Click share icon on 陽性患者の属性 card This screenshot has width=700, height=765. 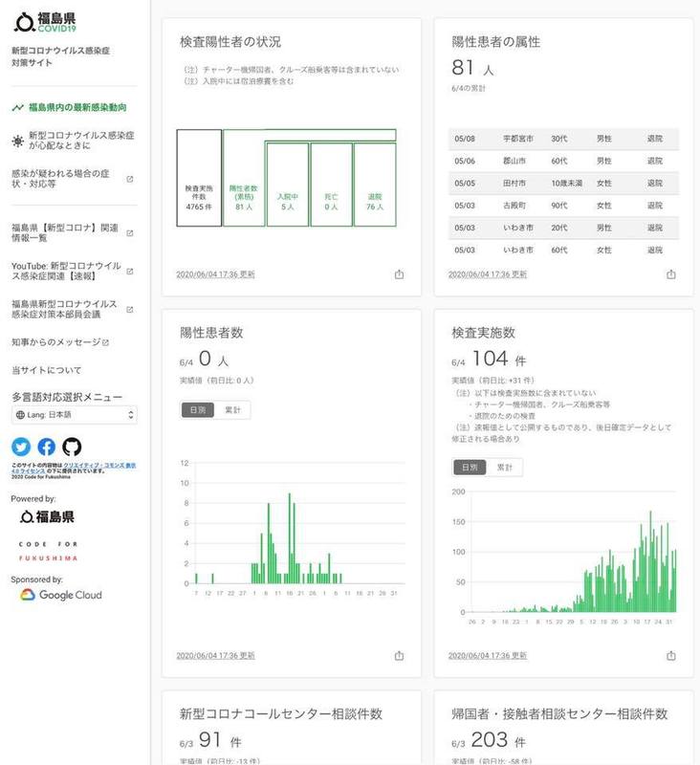(x=671, y=274)
